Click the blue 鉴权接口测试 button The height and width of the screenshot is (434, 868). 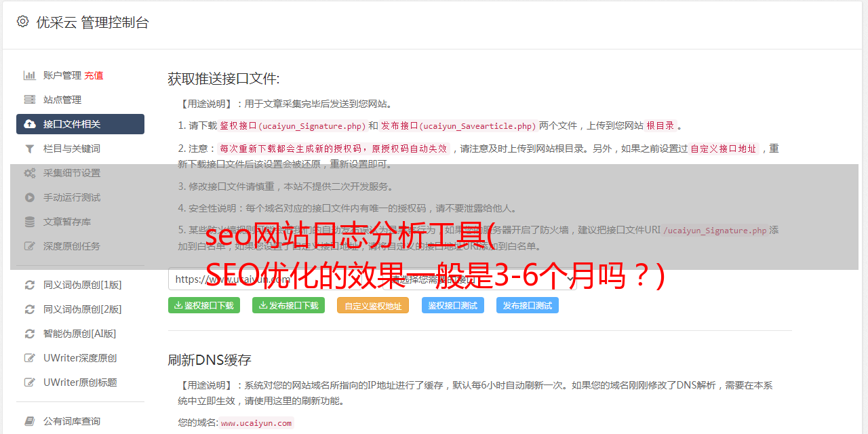click(453, 305)
